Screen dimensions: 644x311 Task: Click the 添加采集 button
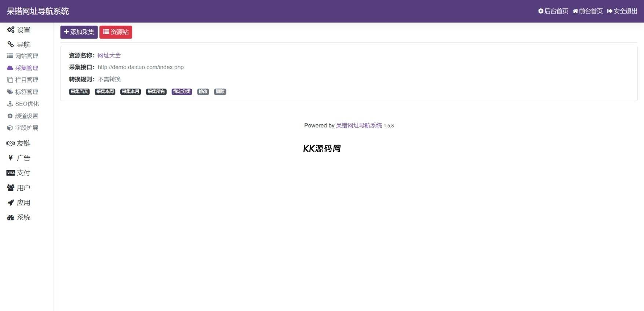pyautogui.click(x=79, y=32)
